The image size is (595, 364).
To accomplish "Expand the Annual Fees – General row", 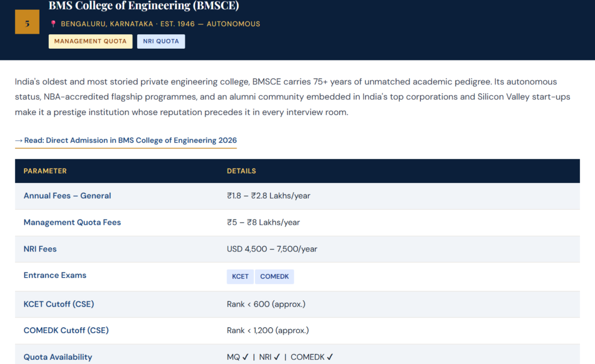I will (x=67, y=196).
